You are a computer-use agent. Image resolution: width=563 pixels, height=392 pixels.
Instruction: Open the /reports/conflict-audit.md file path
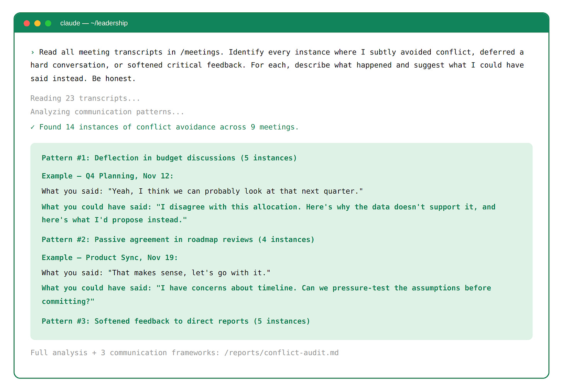point(281,353)
